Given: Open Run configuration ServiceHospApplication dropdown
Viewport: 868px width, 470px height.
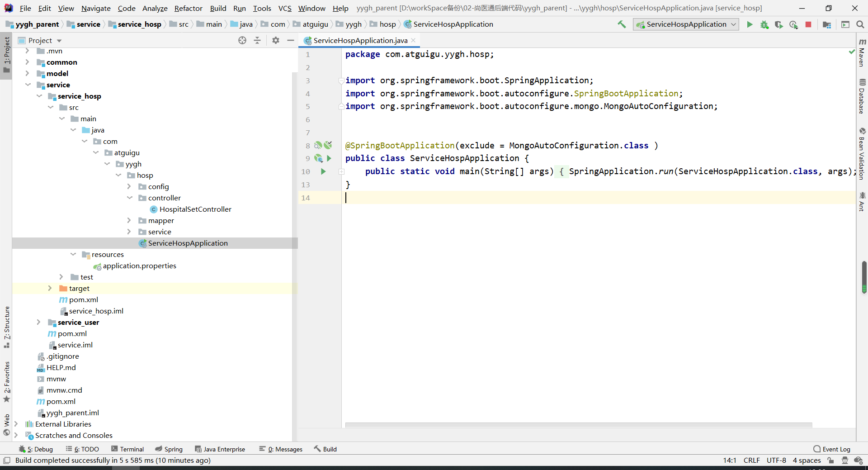Looking at the screenshot, I should tap(686, 24).
